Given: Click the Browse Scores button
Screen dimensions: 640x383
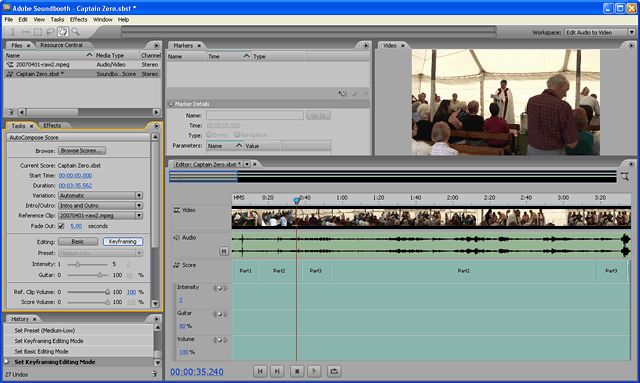Looking at the screenshot, I should (82, 151).
